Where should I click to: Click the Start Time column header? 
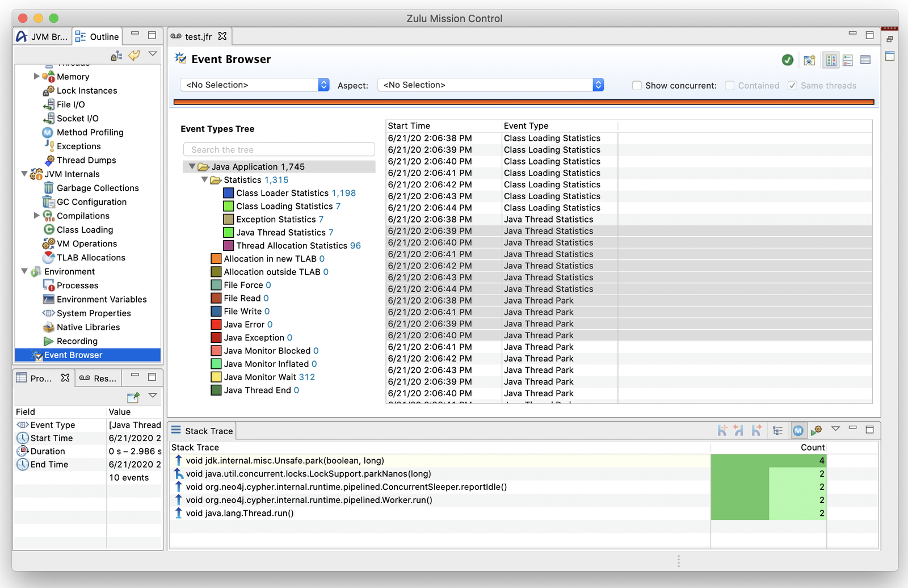tap(444, 126)
